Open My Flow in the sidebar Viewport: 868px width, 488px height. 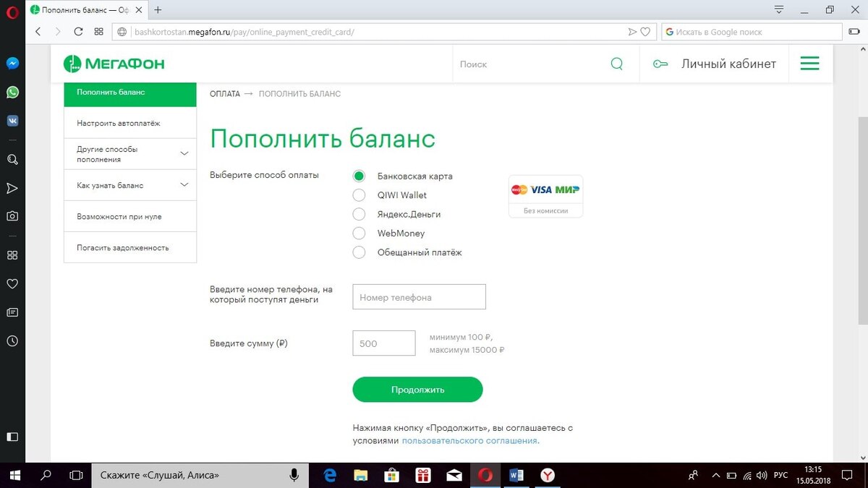point(12,188)
